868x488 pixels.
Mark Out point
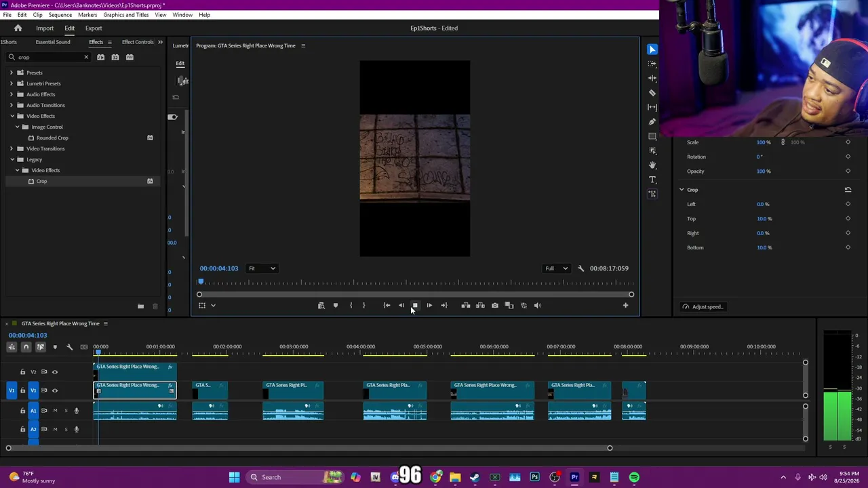coord(364,306)
